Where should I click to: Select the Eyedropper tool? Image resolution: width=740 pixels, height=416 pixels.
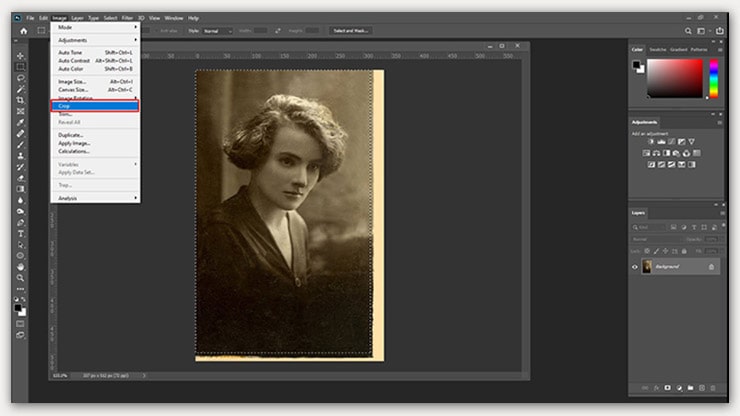pos(20,121)
